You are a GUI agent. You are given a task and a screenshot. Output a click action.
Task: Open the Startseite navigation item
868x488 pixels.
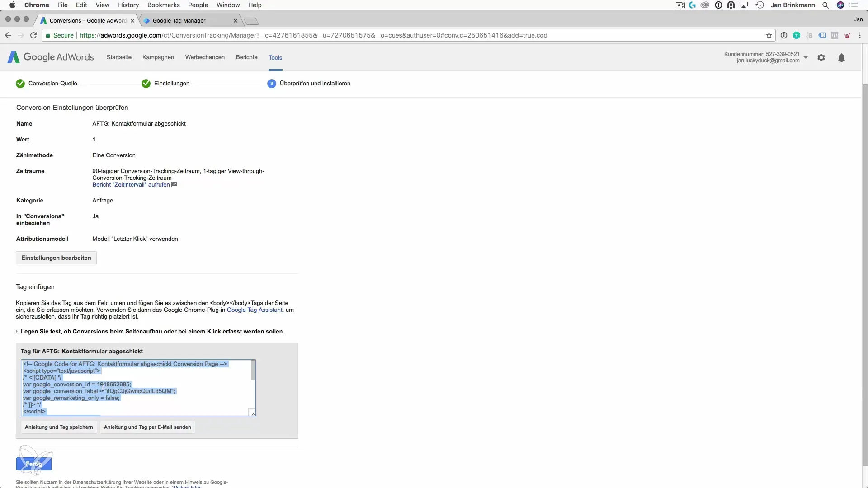pyautogui.click(x=119, y=57)
